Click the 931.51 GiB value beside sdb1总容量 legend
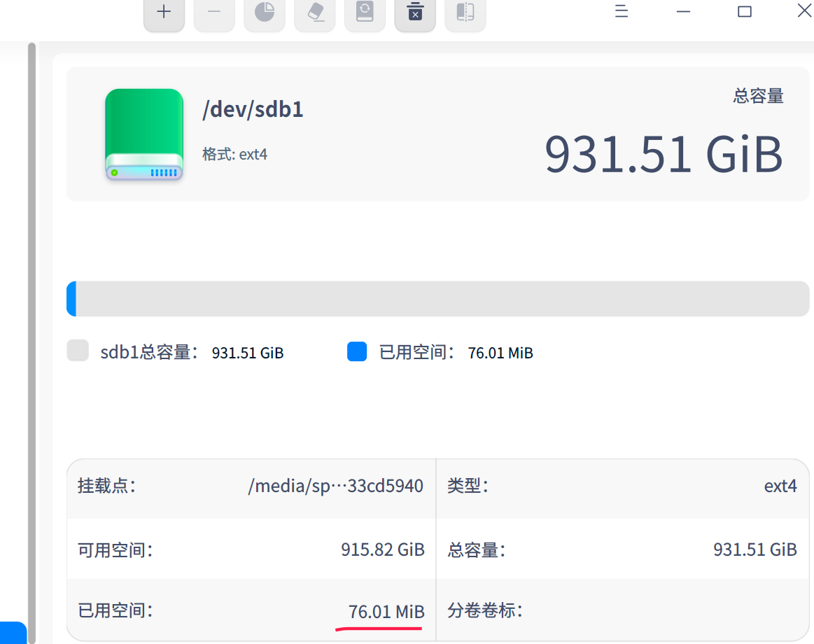 (248, 353)
